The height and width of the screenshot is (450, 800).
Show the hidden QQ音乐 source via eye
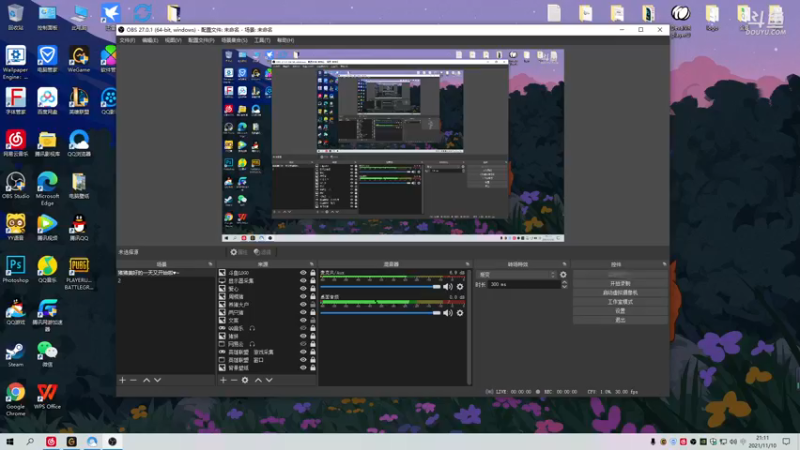(x=303, y=328)
